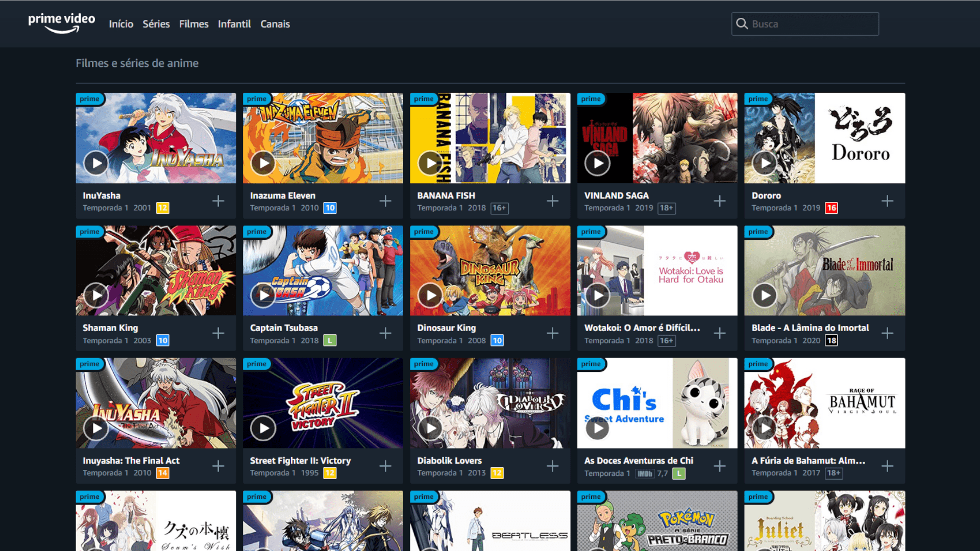Add Blade - A Lâmina do Imortal to watchlist
Viewport: 980px width, 551px height.
(887, 333)
